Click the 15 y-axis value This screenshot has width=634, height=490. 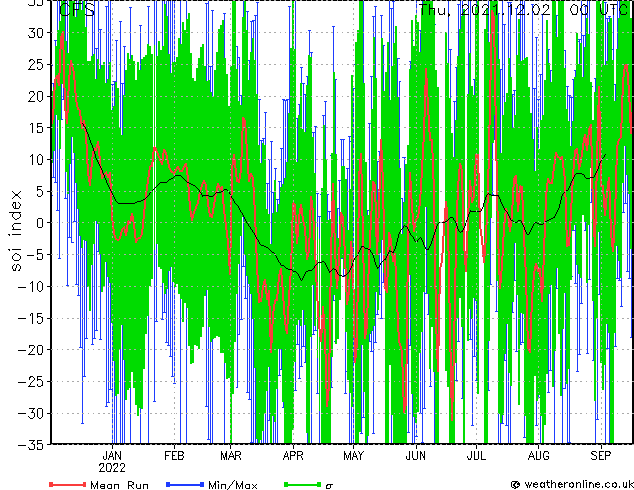[37, 128]
